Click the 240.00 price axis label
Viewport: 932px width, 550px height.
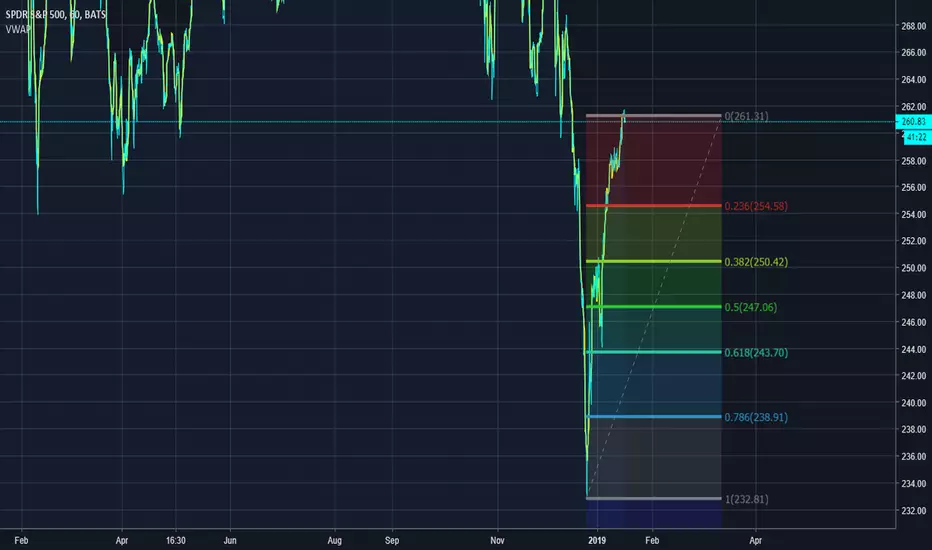914,403
